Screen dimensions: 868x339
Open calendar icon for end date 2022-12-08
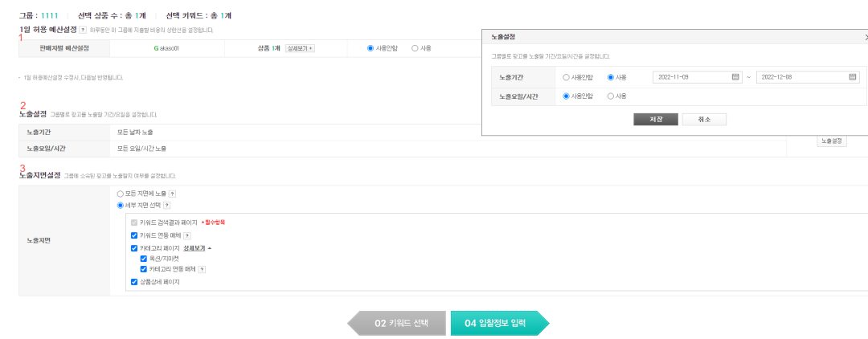(852, 77)
